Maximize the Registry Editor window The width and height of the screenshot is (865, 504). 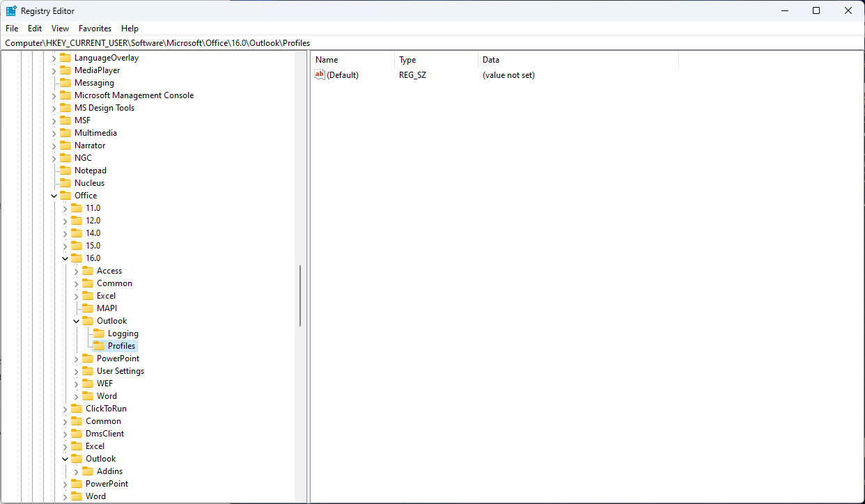coord(816,10)
